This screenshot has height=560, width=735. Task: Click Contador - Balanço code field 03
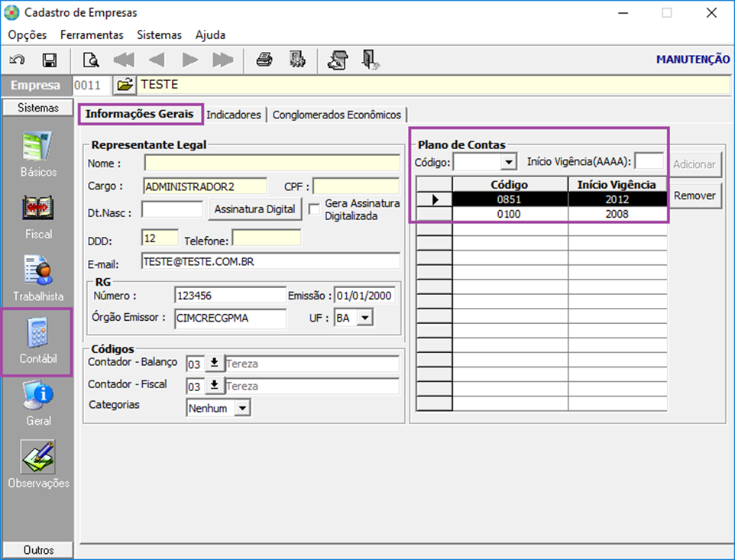tap(195, 364)
